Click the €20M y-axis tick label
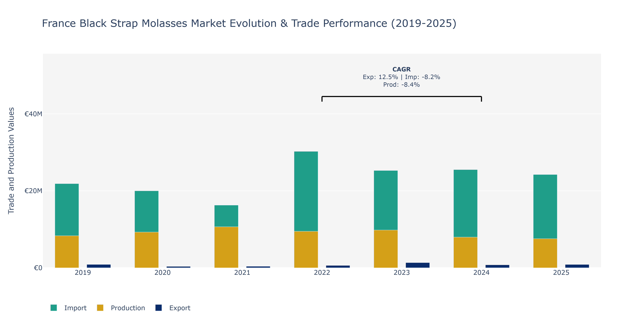Image resolution: width=644 pixels, height=322 pixels. pyautogui.click(x=33, y=191)
